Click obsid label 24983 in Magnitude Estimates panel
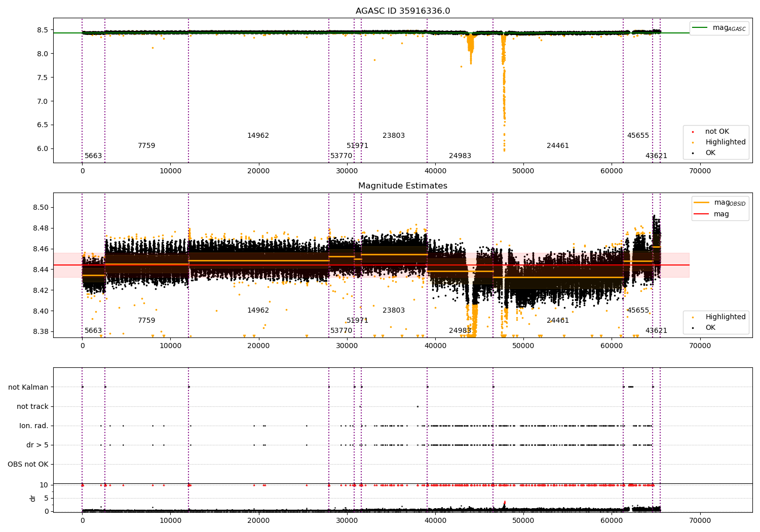 [460, 331]
